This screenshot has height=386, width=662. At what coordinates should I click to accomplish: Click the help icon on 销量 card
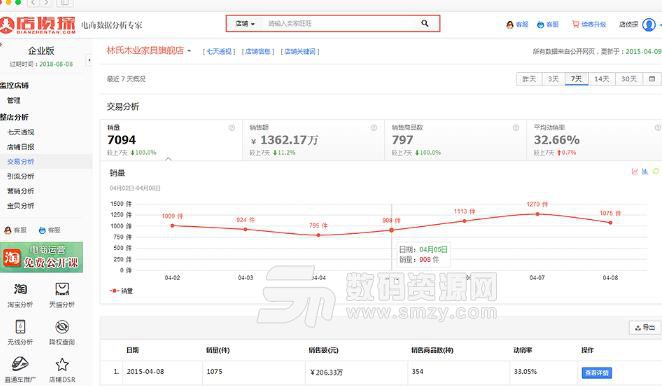coord(232,128)
